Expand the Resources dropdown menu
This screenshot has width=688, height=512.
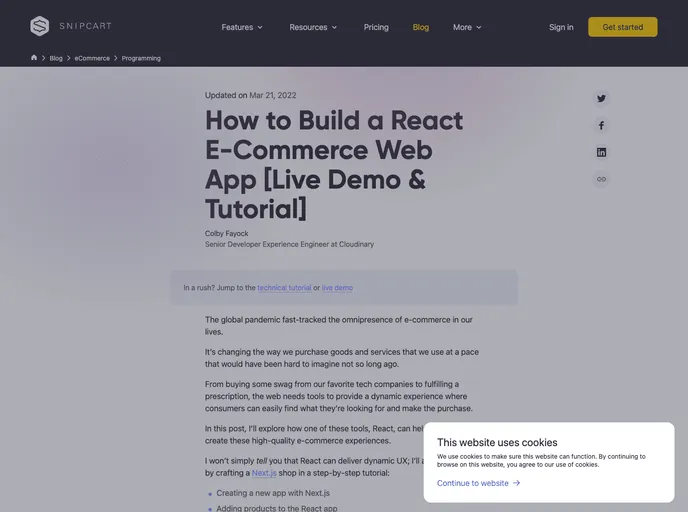[x=313, y=27]
